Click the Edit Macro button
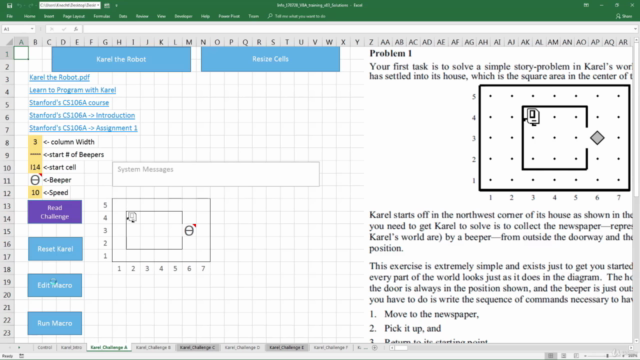Image resolution: width=640 pixels, height=360 pixels. pos(55,285)
